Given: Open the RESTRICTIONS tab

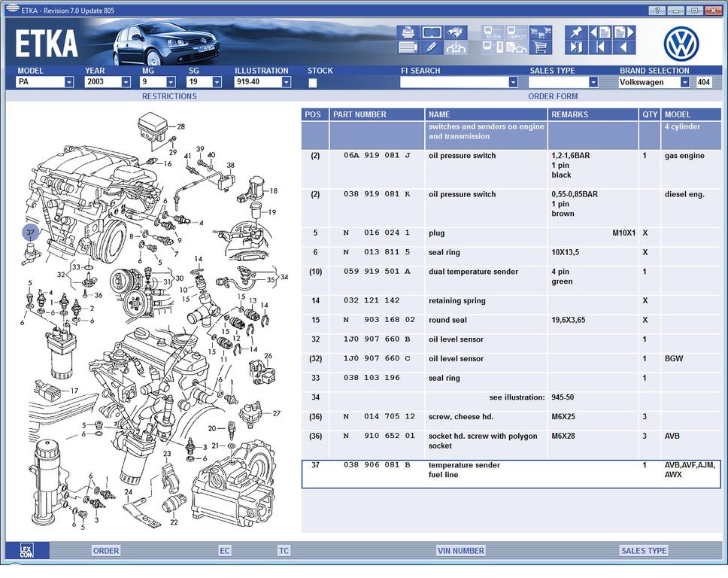Looking at the screenshot, I should pos(169,96).
